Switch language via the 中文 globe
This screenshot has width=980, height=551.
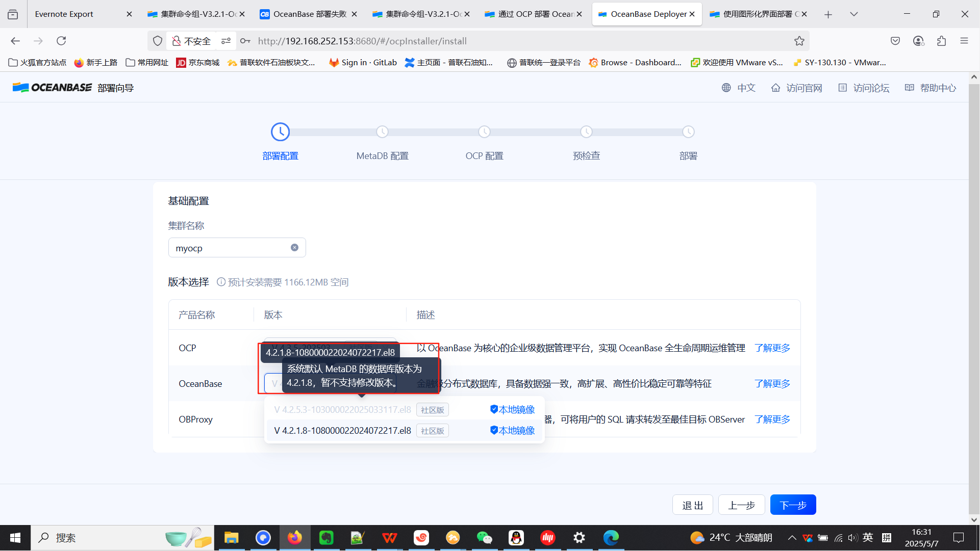coord(739,88)
